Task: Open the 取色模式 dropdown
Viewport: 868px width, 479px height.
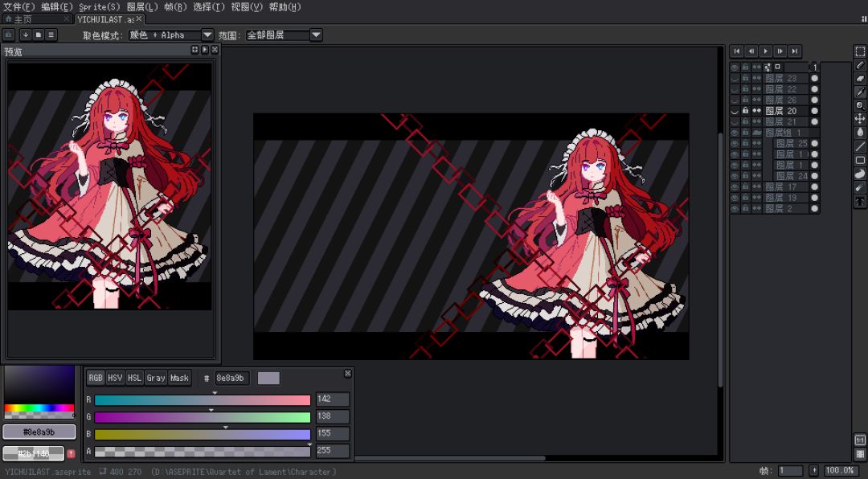Action: click(170, 35)
